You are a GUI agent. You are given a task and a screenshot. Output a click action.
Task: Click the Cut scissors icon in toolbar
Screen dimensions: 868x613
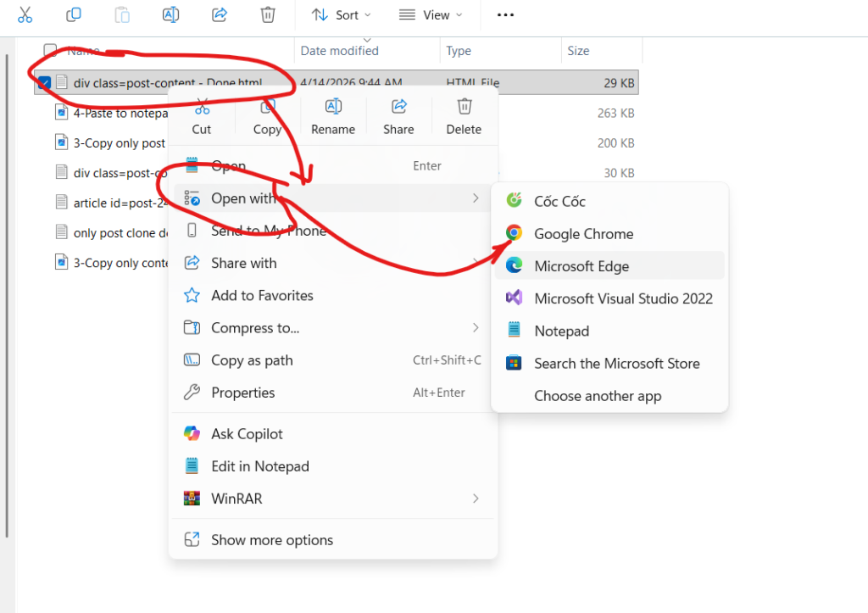(25, 14)
